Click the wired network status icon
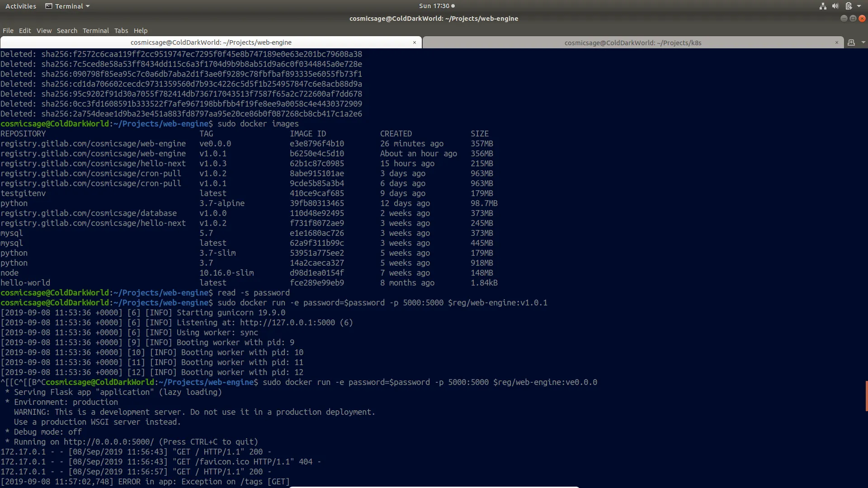 [823, 6]
